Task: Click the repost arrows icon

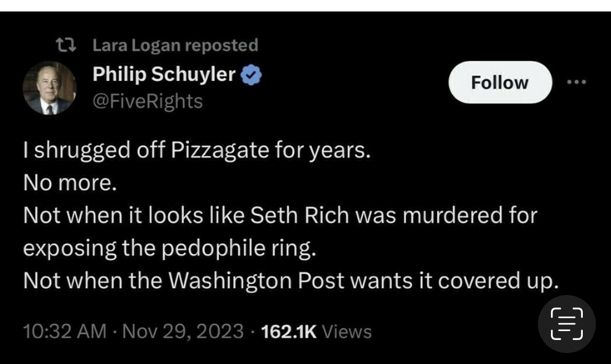Action: tap(66, 46)
